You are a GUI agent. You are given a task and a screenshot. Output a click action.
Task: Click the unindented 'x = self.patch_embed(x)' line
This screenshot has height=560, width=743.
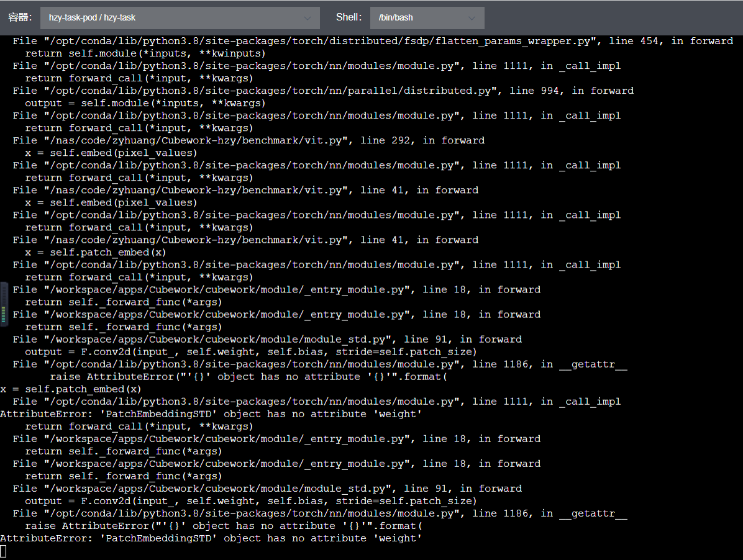pos(71,389)
